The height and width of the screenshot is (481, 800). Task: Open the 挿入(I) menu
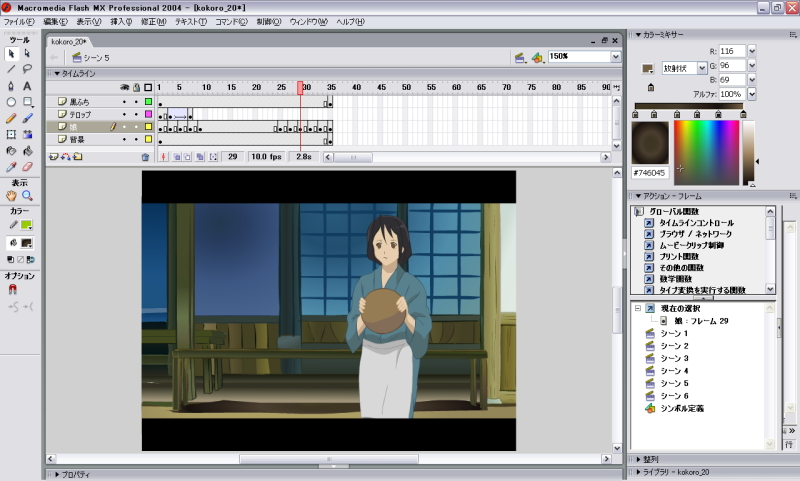pyautogui.click(x=121, y=22)
